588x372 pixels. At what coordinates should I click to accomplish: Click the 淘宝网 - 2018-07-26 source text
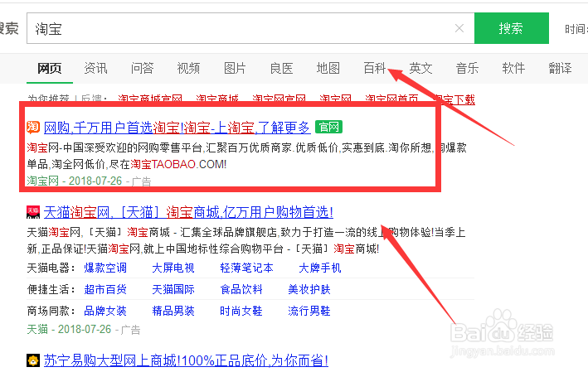tap(75, 181)
